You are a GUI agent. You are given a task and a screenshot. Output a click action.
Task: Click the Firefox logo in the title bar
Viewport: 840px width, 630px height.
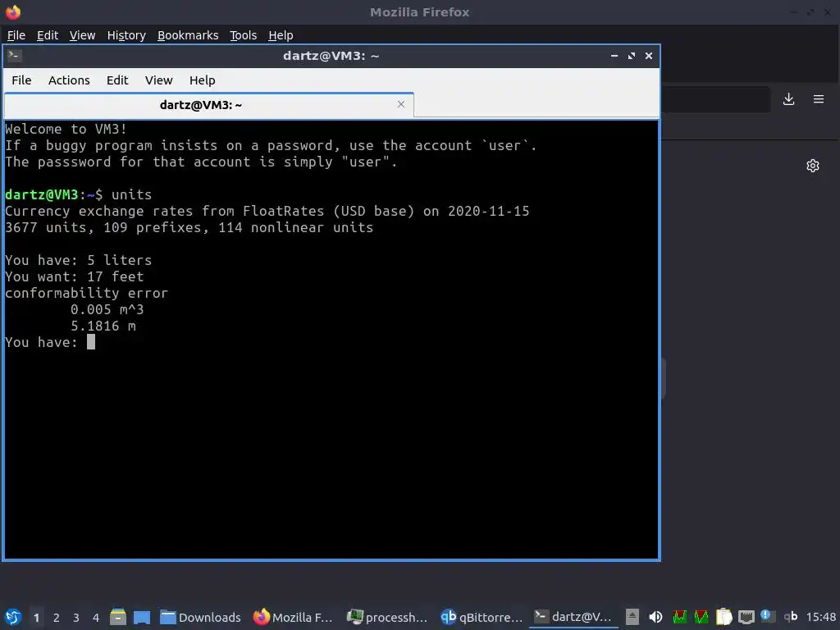pyautogui.click(x=13, y=11)
